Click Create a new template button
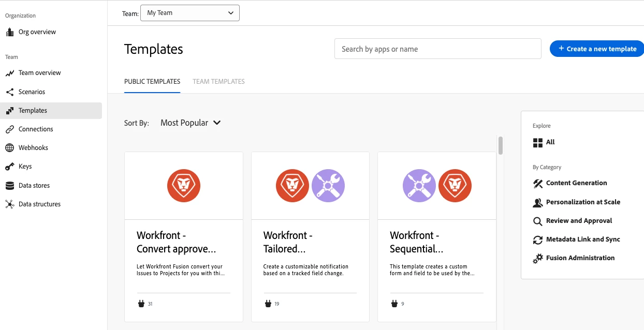 point(597,49)
